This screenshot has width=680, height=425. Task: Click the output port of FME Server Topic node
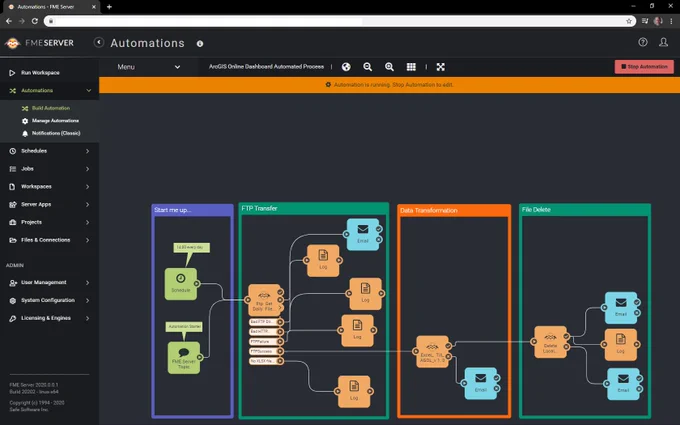coord(200,357)
